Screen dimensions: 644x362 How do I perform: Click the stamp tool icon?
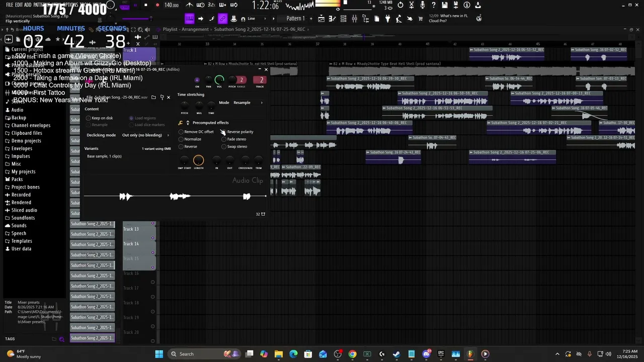tap(233, 19)
